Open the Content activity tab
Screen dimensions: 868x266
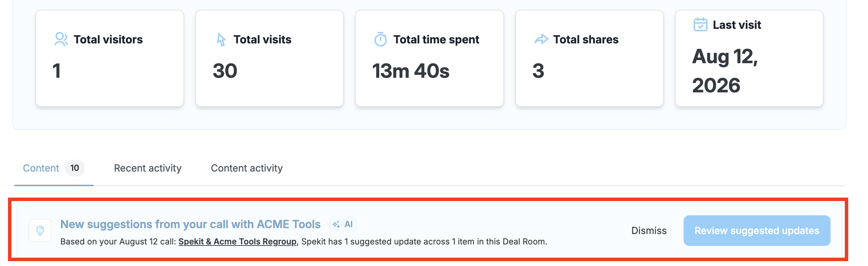[247, 168]
